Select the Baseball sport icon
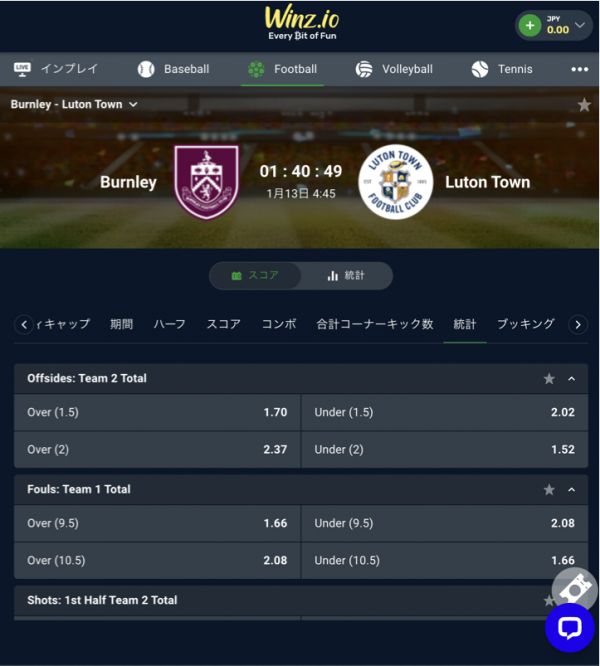 point(146,69)
